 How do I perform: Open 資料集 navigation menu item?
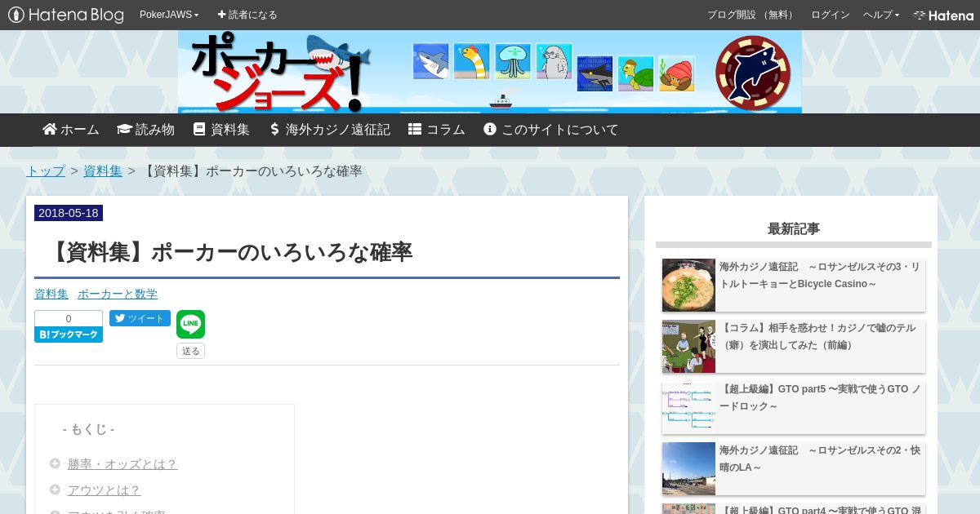pos(221,130)
